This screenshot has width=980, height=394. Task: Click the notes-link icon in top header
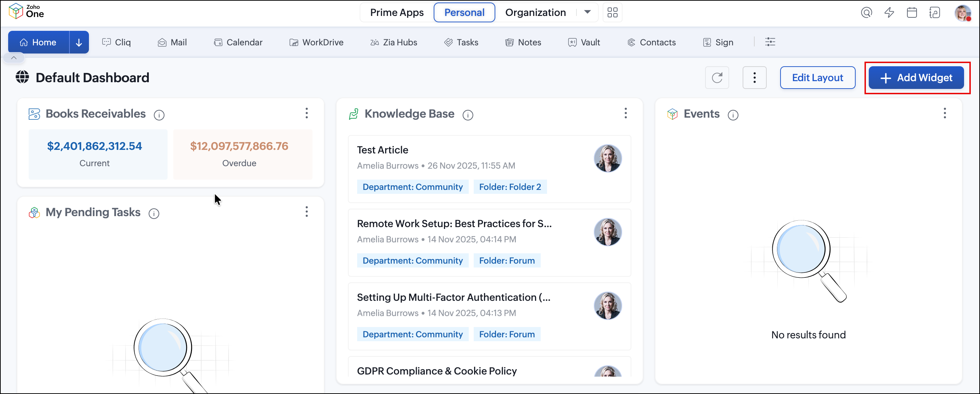click(x=934, y=12)
